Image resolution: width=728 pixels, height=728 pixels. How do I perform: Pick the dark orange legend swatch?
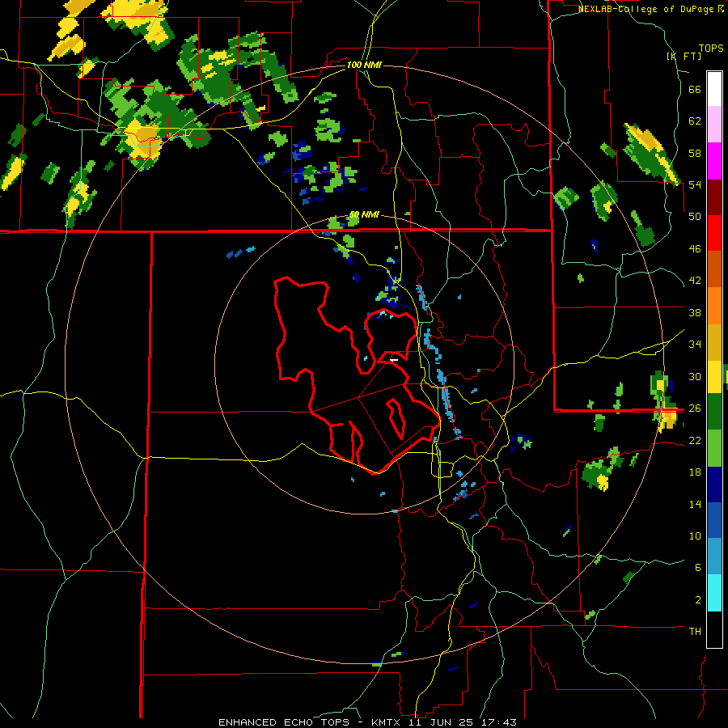714,269
